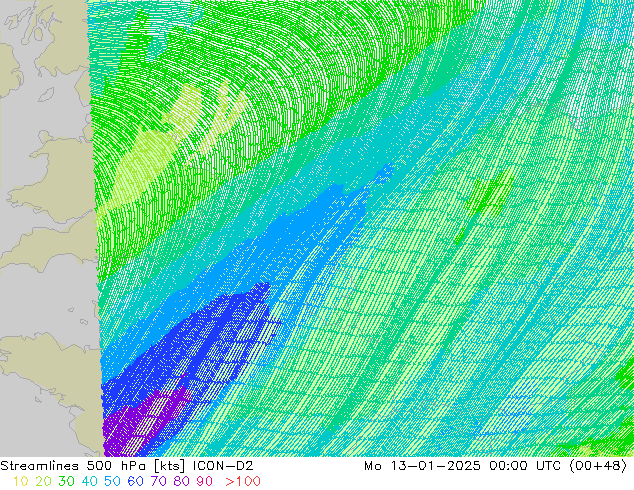Click the '20' knots legend value
Screen dimensions: 634x490
click(x=43, y=481)
